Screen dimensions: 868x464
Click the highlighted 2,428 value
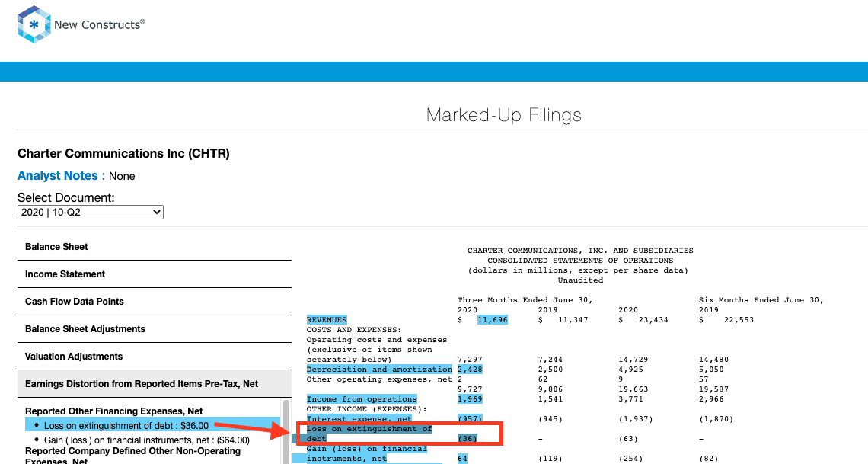pos(470,370)
